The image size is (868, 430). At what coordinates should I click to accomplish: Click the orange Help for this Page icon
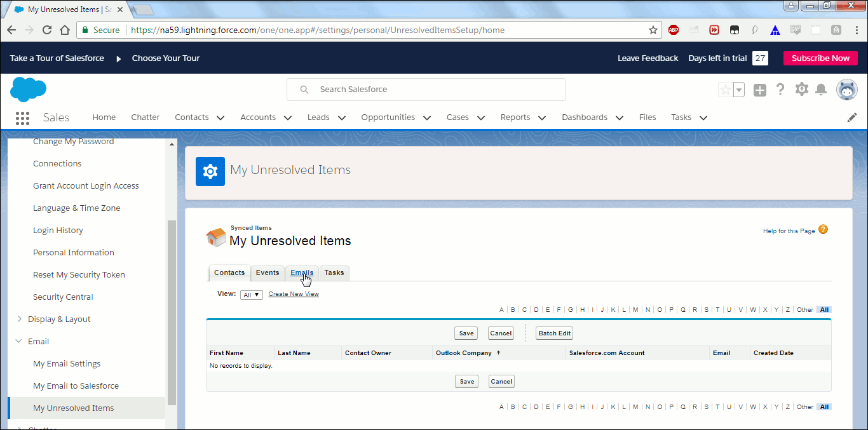(x=824, y=229)
